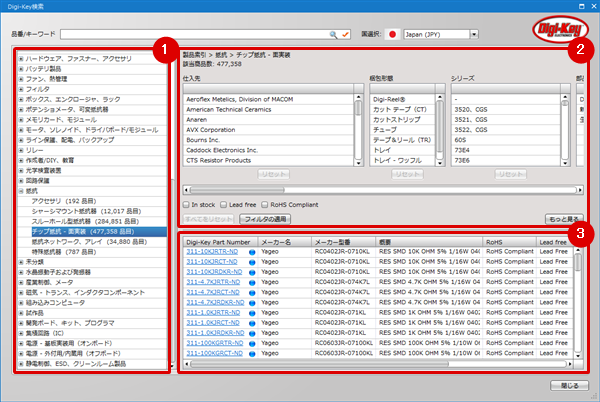Click the search magnifier icon
Screen dimensions: 600x402
(x=333, y=34)
